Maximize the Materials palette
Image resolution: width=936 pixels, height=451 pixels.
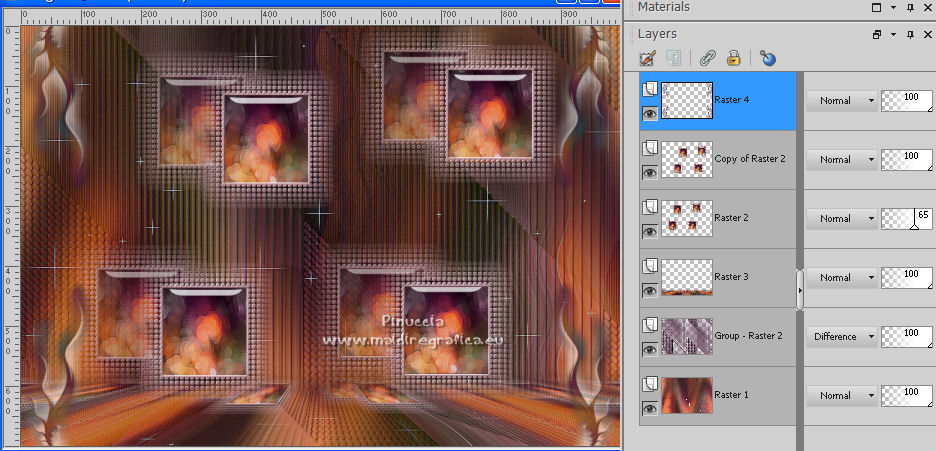876,7
